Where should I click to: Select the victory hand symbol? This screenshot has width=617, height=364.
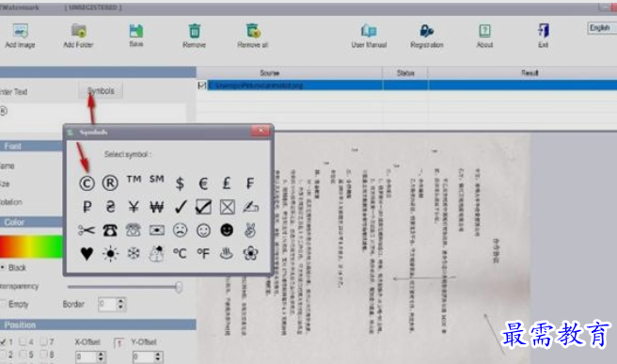coord(250,230)
